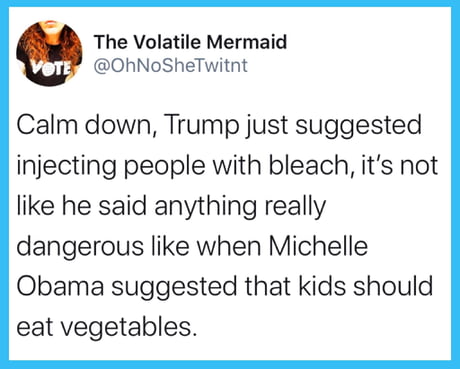Open the @OhNoSheTwitnt handle link

click(x=171, y=65)
